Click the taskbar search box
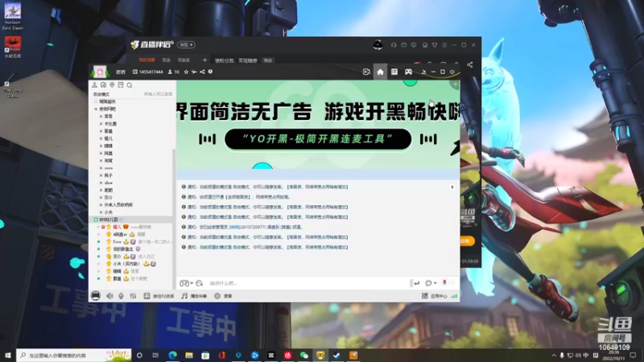 (74, 355)
